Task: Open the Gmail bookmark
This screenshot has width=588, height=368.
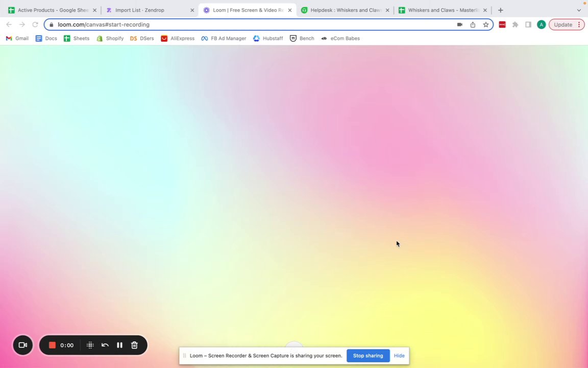Action: click(x=17, y=38)
